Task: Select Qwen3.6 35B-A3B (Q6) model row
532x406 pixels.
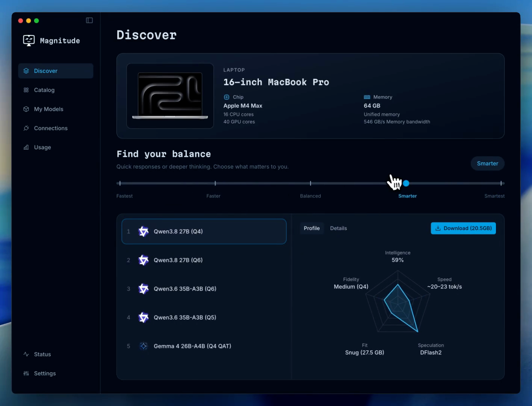Action: click(204, 289)
